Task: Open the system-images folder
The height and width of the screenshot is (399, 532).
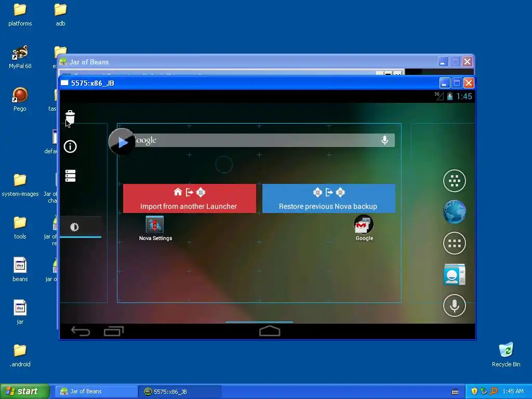Action: 20,185
